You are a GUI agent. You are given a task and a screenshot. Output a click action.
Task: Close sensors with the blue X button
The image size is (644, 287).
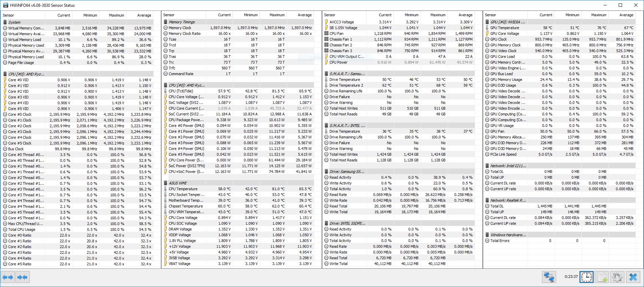coord(633,277)
